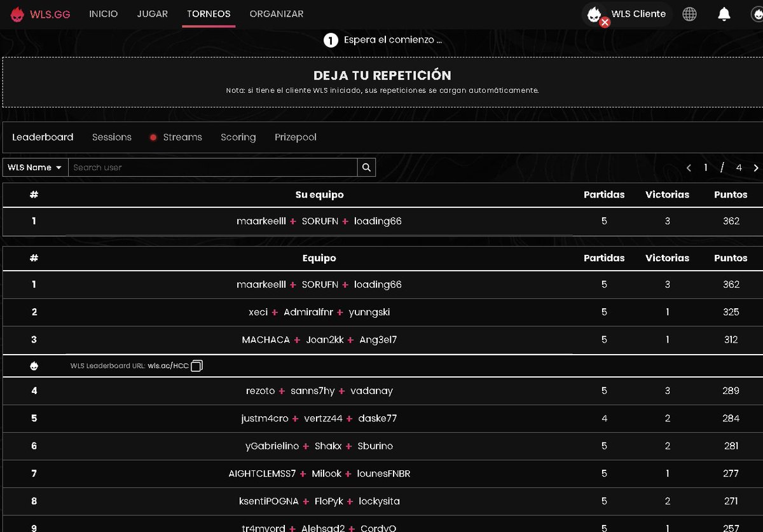The image size is (763, 532).
Task: Click the Partidas header in Equipo table
Action: coord(604,258)
